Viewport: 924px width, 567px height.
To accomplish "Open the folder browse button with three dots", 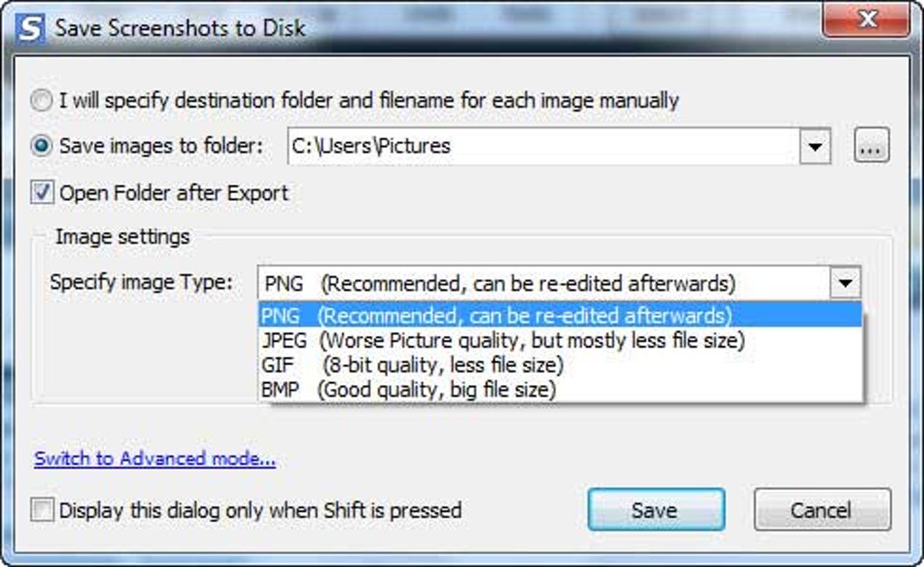I will 871,146.
